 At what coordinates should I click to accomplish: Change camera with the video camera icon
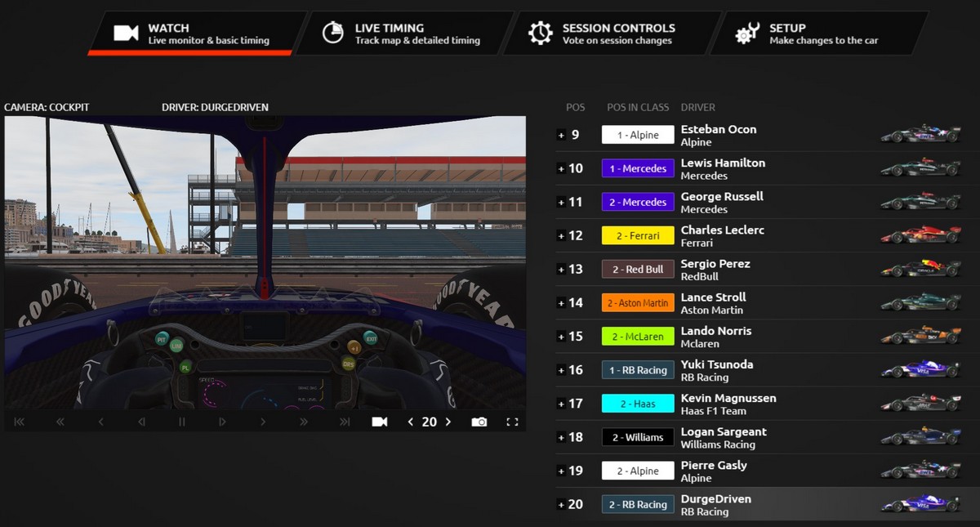click(x=380, y=422)
